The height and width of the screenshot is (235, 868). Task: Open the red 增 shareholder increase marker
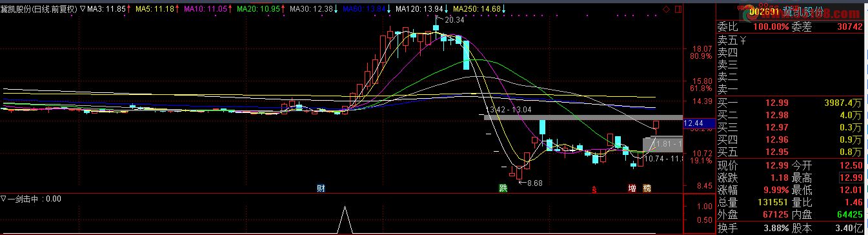click(x=632, y=188)
